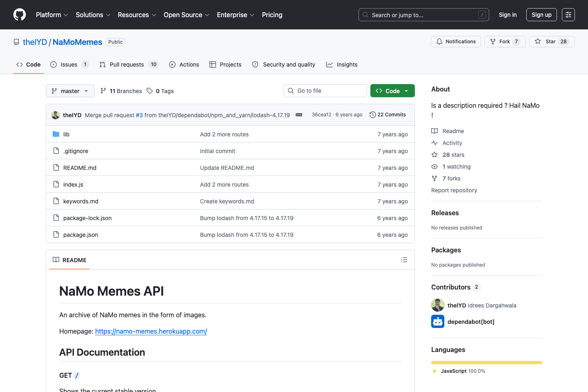Fork the repository
The height and width of the screenshot is (392, 588).
(x=505, y=41)
